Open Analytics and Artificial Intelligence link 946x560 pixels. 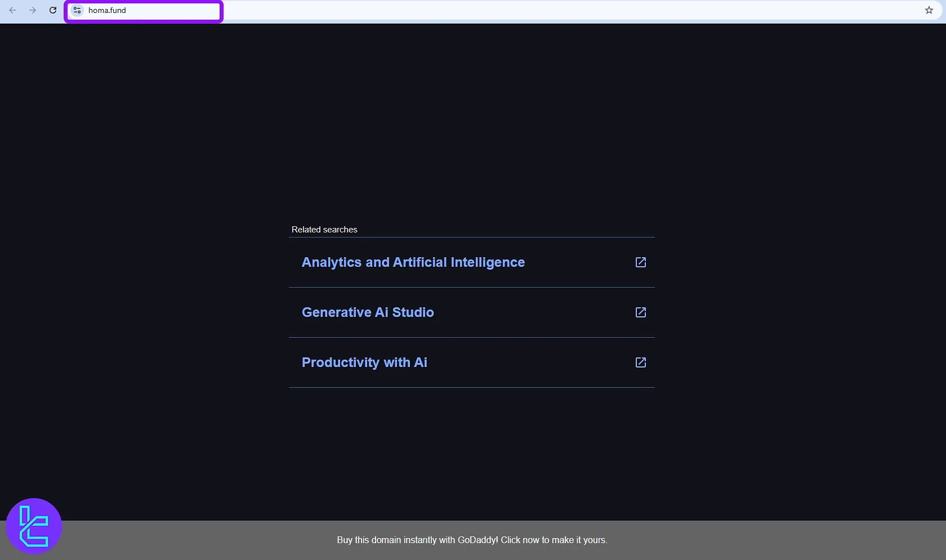[413, 262]
